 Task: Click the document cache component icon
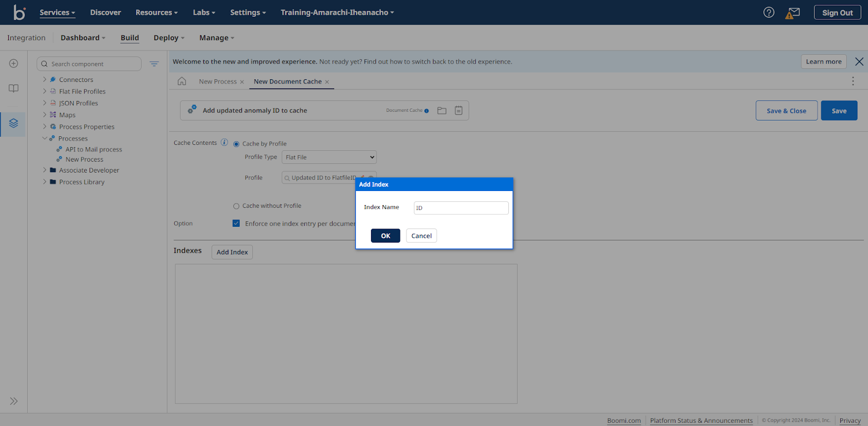point(192,109)
